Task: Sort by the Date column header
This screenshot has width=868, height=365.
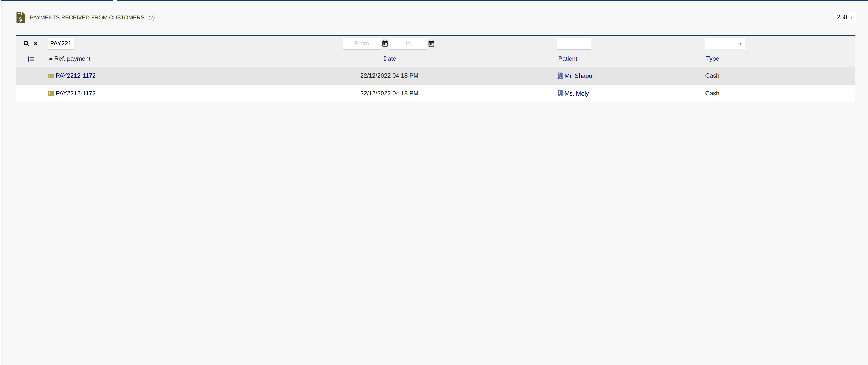Action: click(x=389, y=59)
